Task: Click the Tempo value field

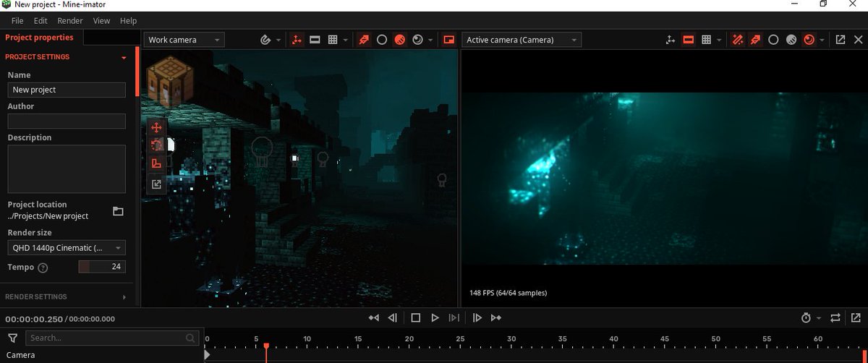Action: (x=102, y=267)
